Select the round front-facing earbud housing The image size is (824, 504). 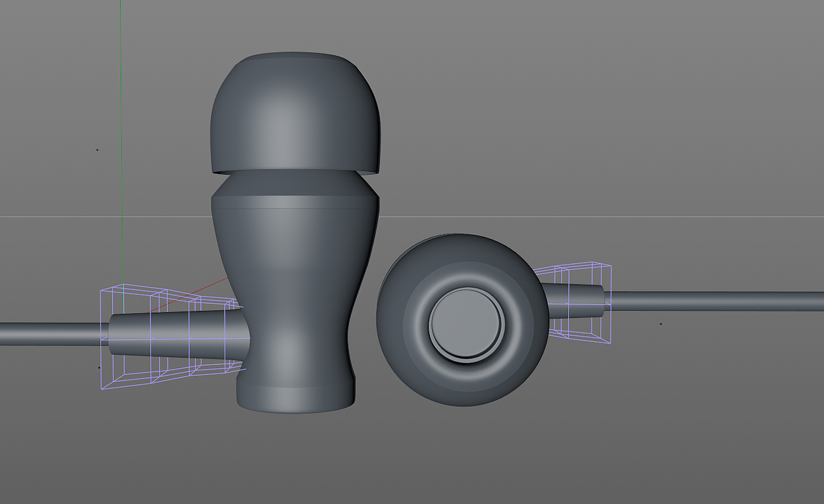point(463,320)
